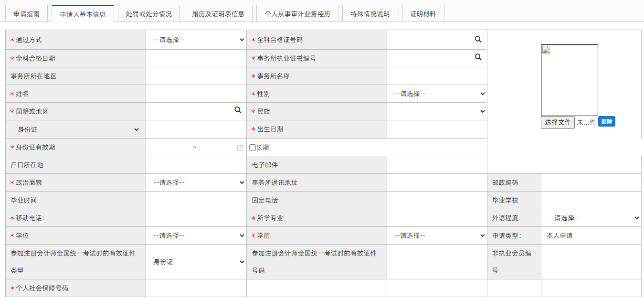Open the 民族 dropdown list
Image resolution: width=644 pixels, height=299 pixels.
(x=437, y=111)
